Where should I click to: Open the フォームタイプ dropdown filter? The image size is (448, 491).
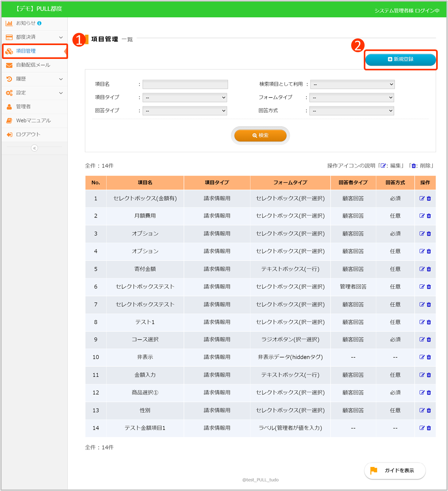(352, 98)
